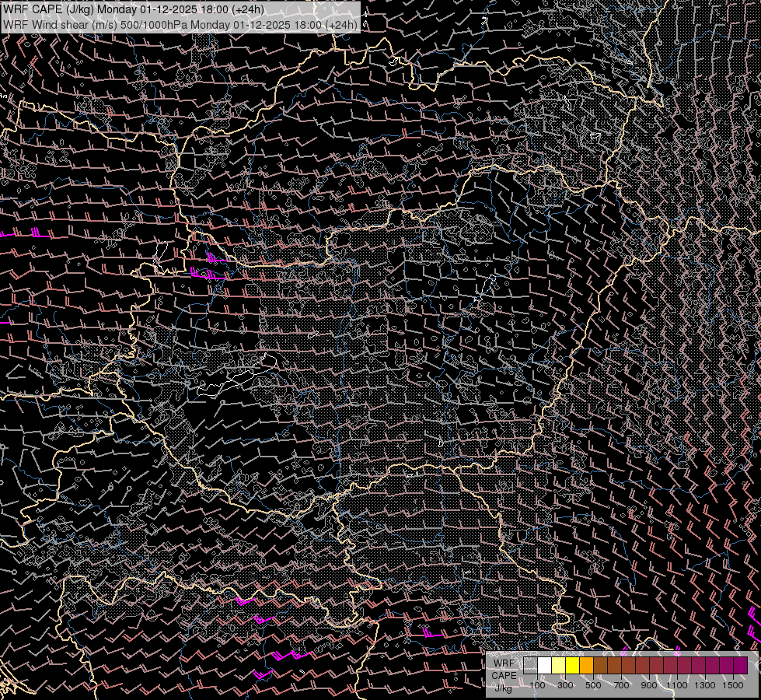Click the legend label 1100
This screenshot has height=700, width=761.
676,685
